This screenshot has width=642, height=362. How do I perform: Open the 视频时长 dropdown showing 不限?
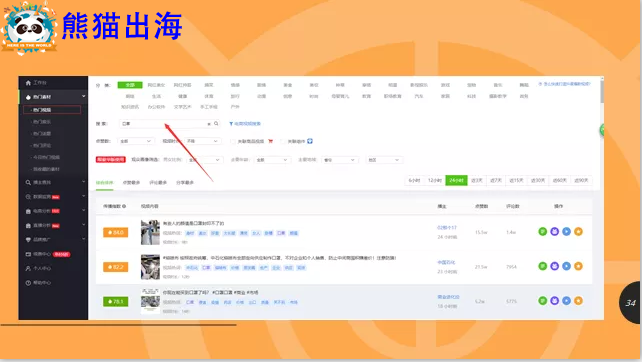[203, 141]
